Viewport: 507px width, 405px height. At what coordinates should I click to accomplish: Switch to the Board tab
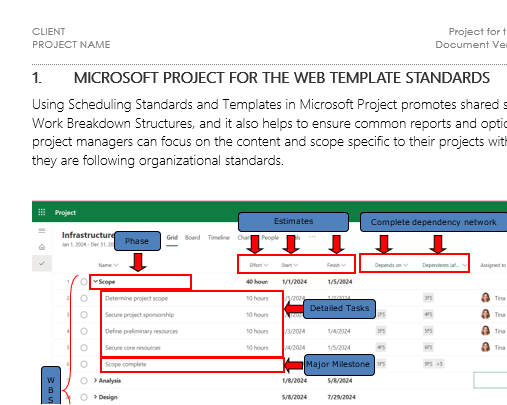[192, 238]
